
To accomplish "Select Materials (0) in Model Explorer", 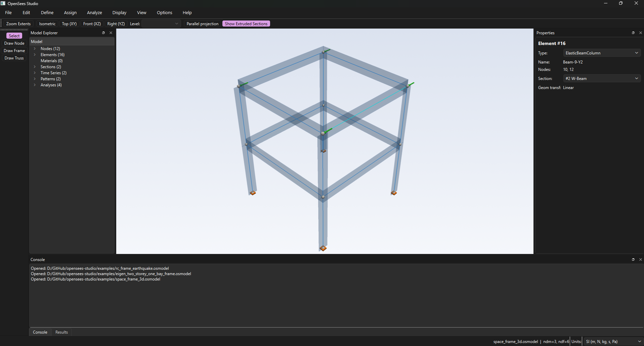I will (51, 61).
